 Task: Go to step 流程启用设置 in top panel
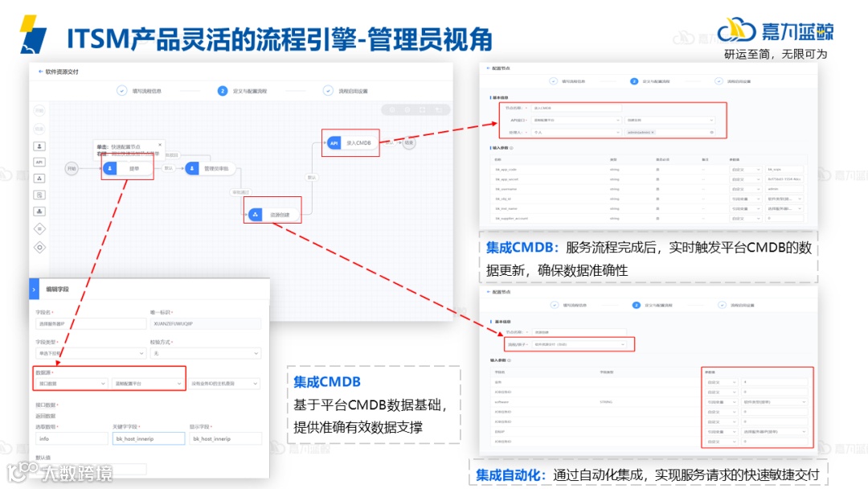coord(733,81)
